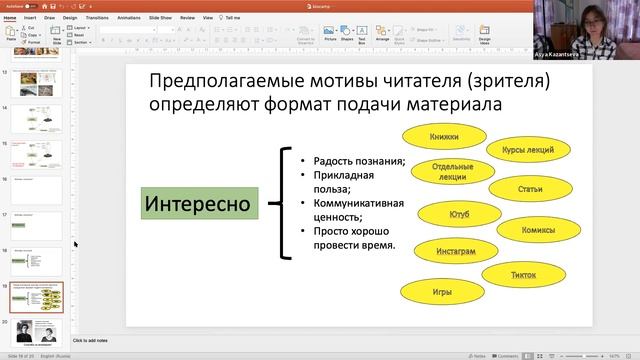Open the Slide Show tab
Viewport: 640px width, 360px height.
(160, 18)
